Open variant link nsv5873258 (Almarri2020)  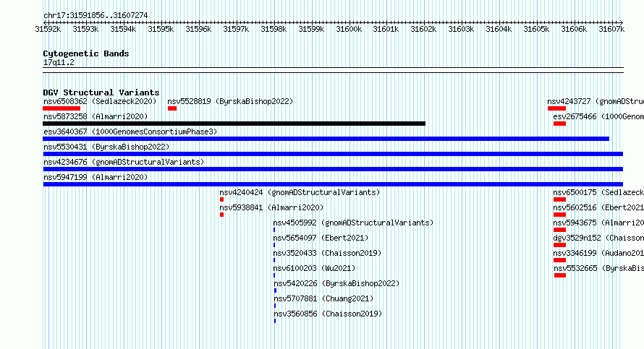click(96, 116)
